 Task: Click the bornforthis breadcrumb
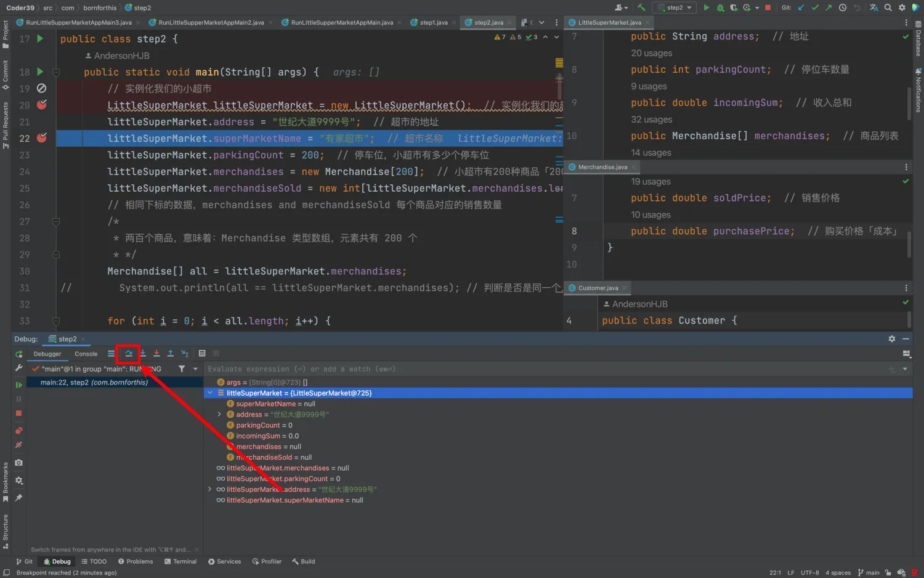click(100, 8)
